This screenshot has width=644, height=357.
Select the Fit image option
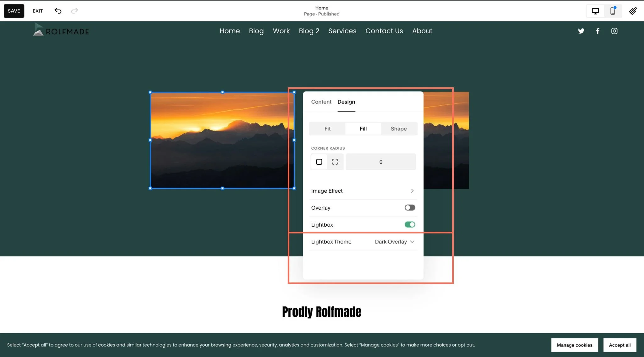(x=327, y=129)
